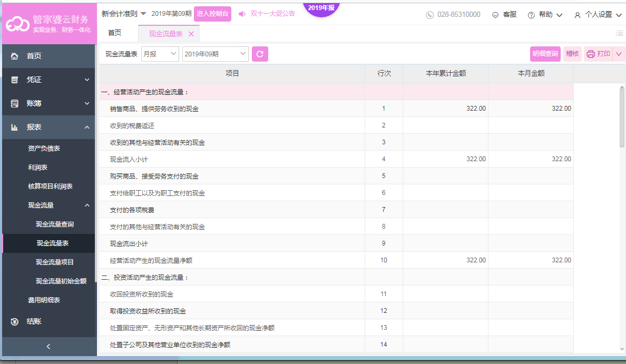This screenshot has width=626, height=364.
Task: Select row 销售商品、提供劳务收到的现金
Action: [x=337, y=109]
